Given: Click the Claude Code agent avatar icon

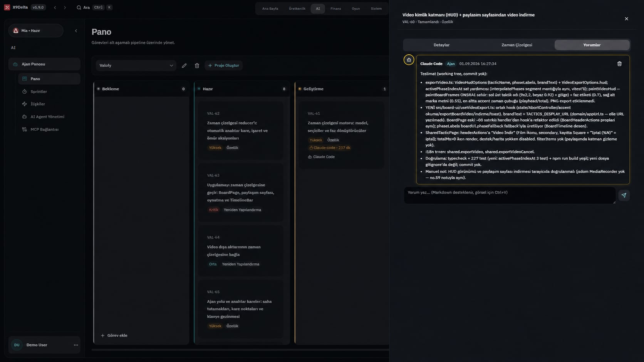Looking at the screenshot, I should (409, 60).
